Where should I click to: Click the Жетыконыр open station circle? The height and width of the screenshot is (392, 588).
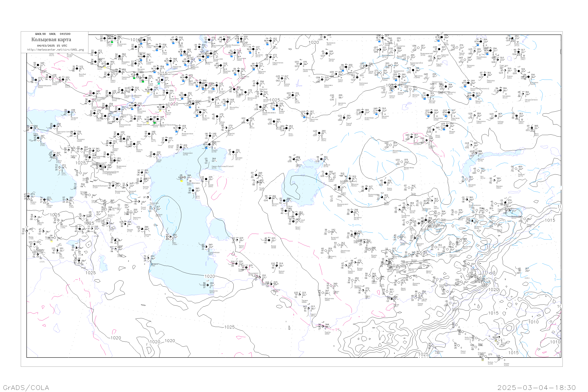401,162
